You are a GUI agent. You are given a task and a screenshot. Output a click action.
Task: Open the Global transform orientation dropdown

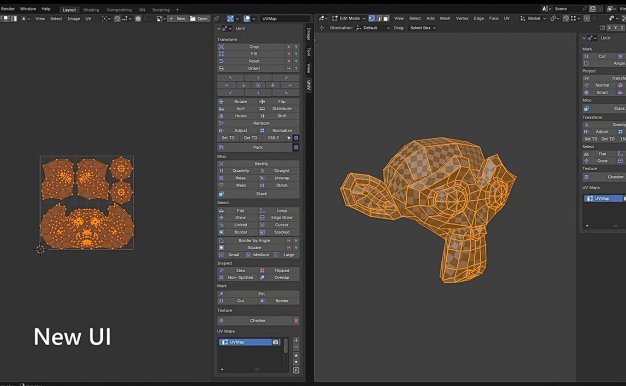[x=533, y=18]
